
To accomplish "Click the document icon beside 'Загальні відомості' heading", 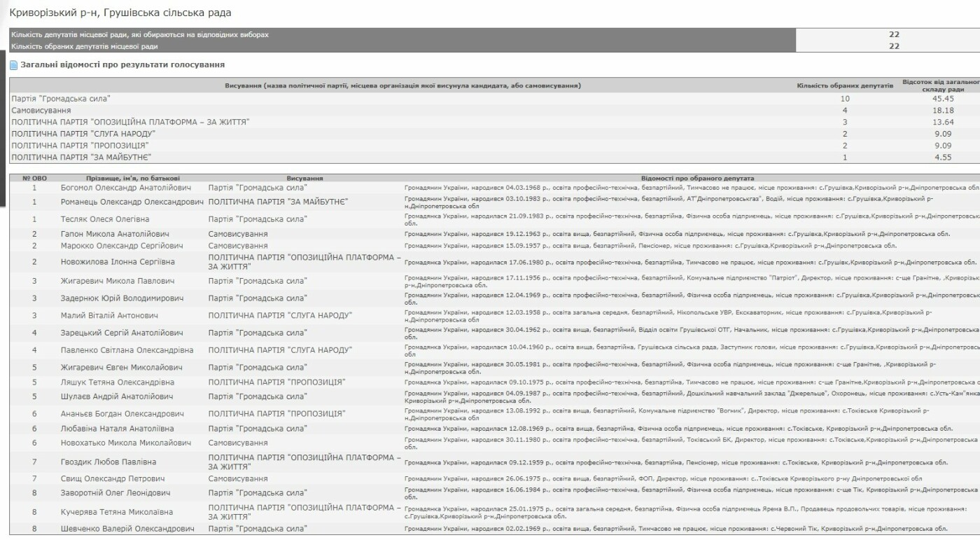I will [13, 65].
